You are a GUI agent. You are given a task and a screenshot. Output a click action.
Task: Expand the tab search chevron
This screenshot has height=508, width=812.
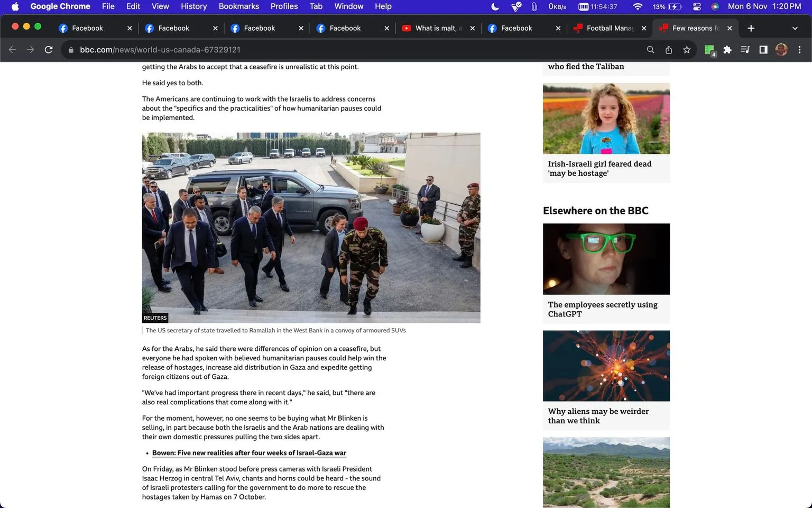click(795, 28)
